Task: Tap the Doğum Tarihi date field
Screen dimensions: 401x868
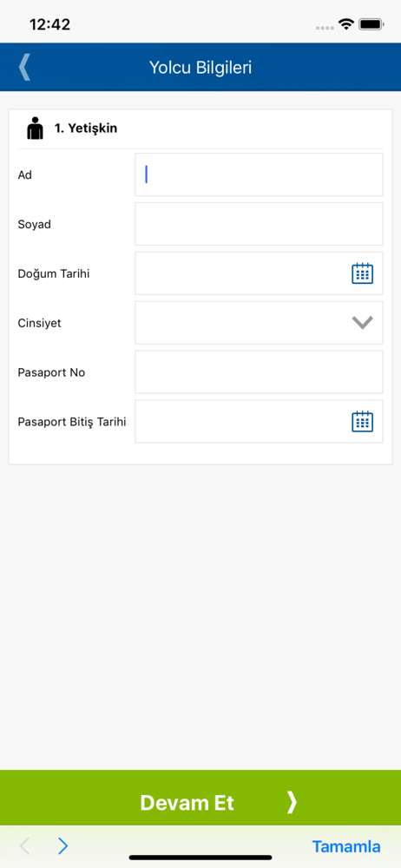Action: [x=259, y=273]
